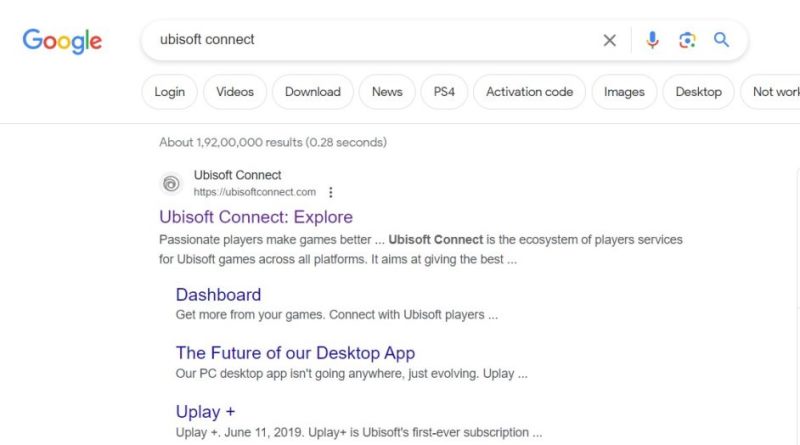Click the blue magnifier search icon

[721, 39]
